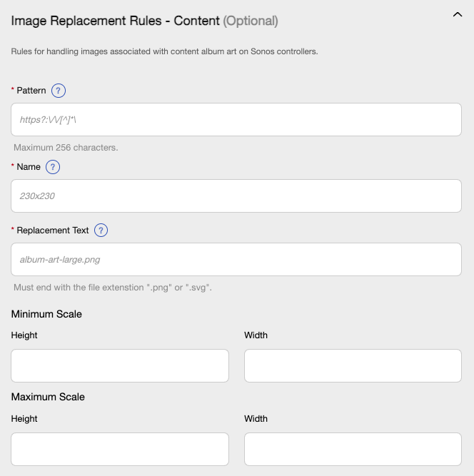Click the Maximum Scale heading
This screenshot has height=476, width=474.
(48, 397)
